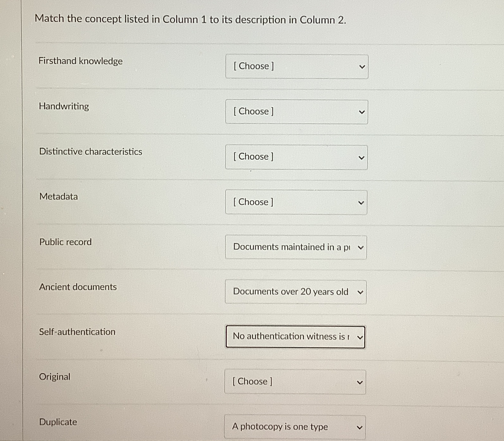Viewport: 504px width, 441px height.
Task: Click the Duplicate concept label
Action: [x=58, y=422]
